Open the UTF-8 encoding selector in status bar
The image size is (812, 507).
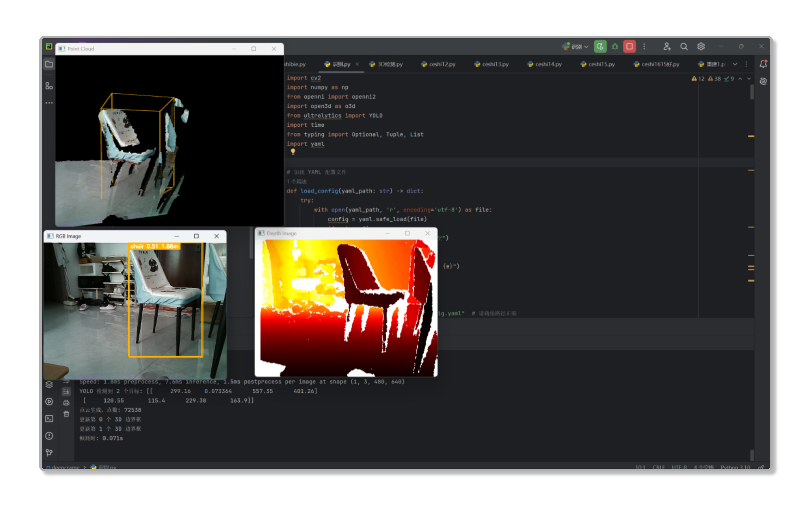(679, 467)
